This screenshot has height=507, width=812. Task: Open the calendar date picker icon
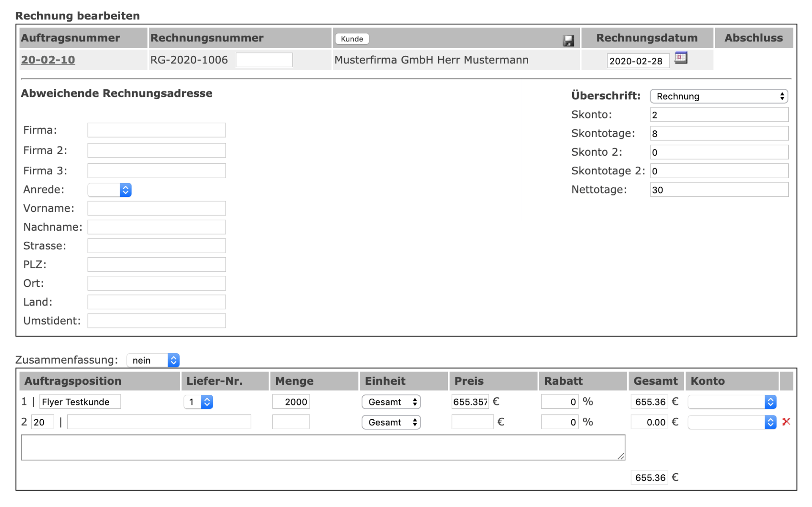tap(680, 58)
